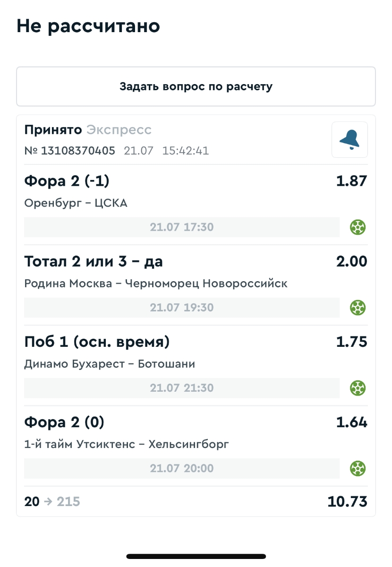Image resolution: width=392 pixels, height=567 pixels.
Task: Select the Фора 2 (0) bet title
Action: pos(64,422)
